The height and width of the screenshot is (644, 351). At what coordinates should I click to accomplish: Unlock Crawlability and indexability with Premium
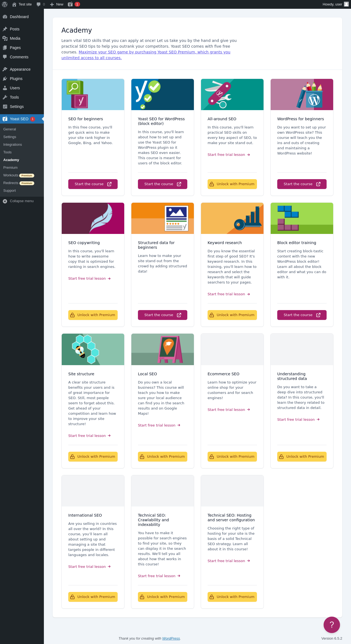point(163,597)
